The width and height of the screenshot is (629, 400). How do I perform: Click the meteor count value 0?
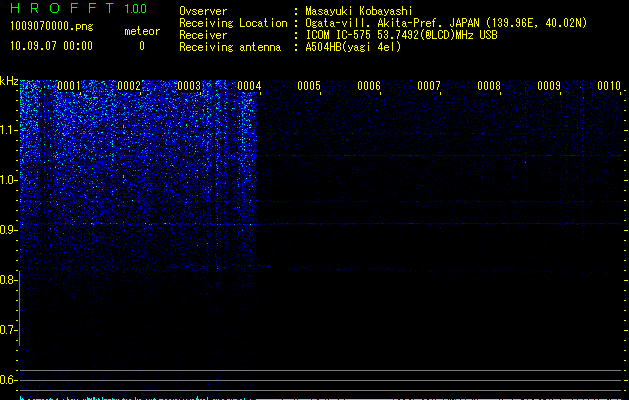click(142, 46)
